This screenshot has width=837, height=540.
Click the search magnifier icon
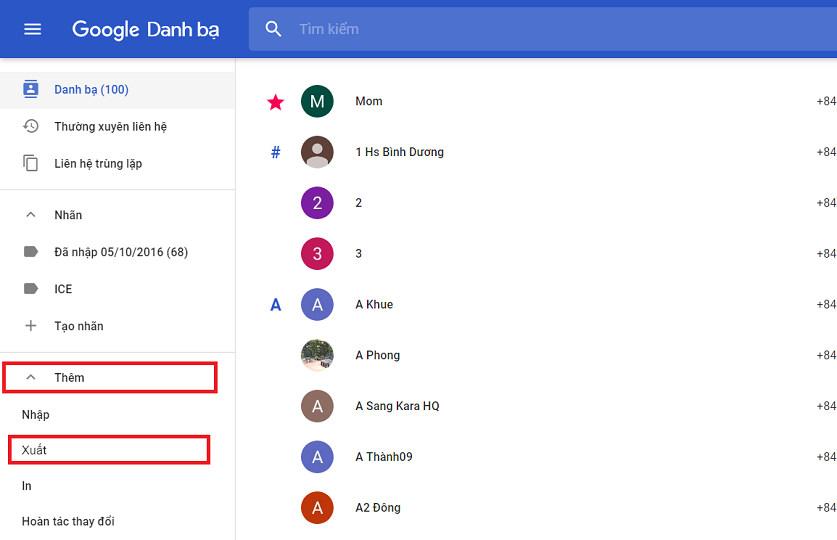click(x=273, y=29)
